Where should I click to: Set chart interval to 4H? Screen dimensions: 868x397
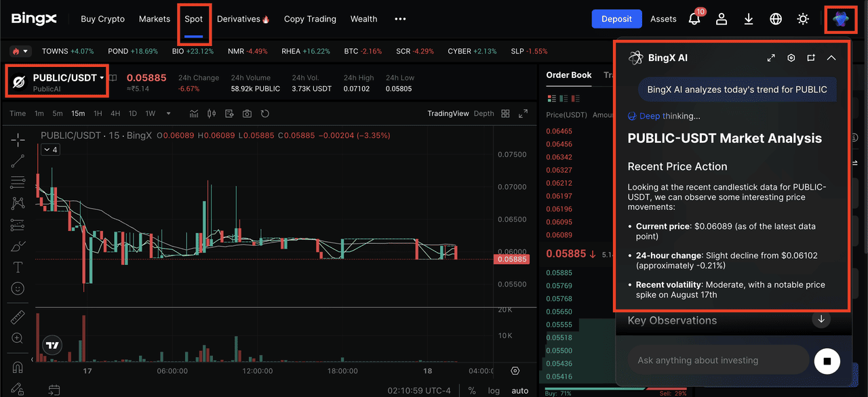pyautogui.click(x=115, y=113)
